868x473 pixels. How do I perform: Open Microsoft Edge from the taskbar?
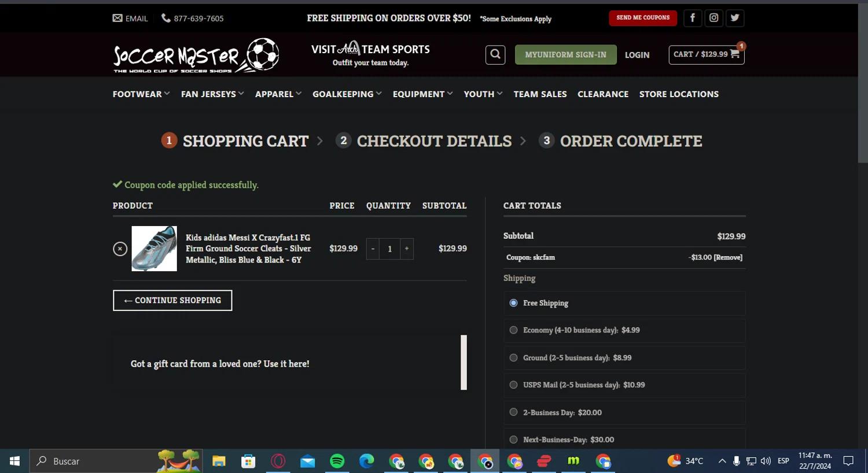[x=367, y=461]
